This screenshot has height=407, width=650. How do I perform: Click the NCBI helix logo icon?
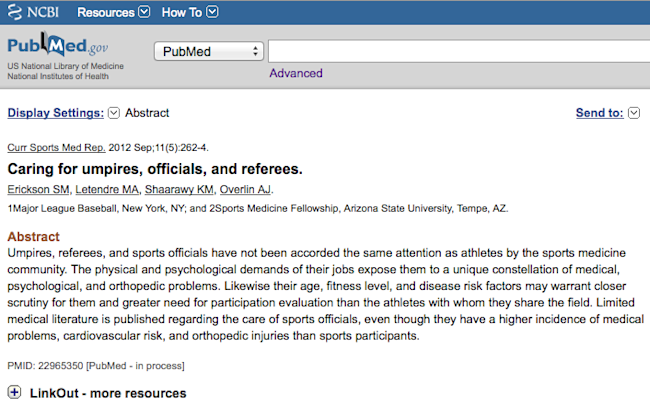[15, 12]
